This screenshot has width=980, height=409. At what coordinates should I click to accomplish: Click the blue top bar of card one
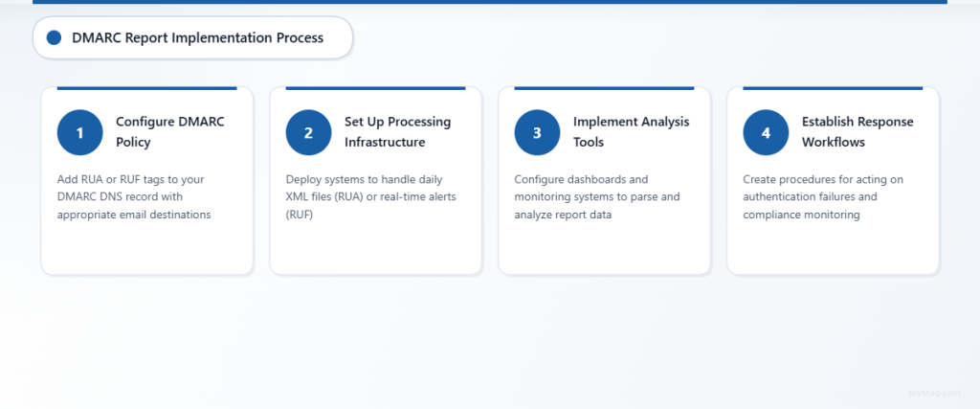pos(146,88)
